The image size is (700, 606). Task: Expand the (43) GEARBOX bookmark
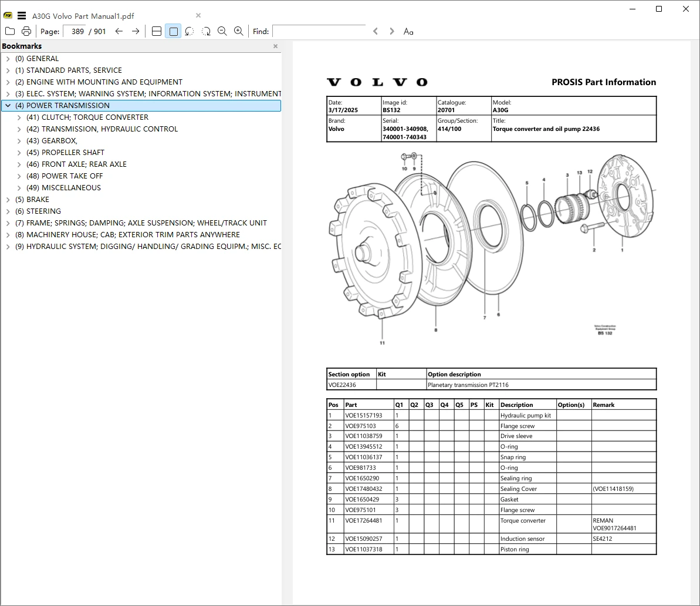[19, 141]
